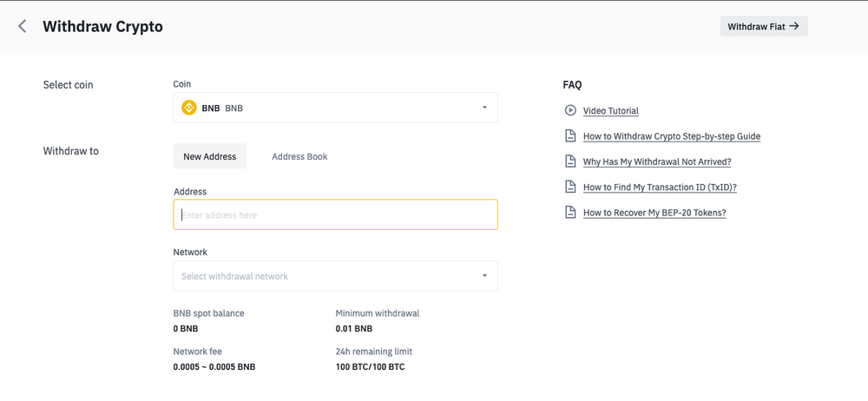Switch to the Address Book tab
Screen dimensions: 868x401
click(299, 156)
